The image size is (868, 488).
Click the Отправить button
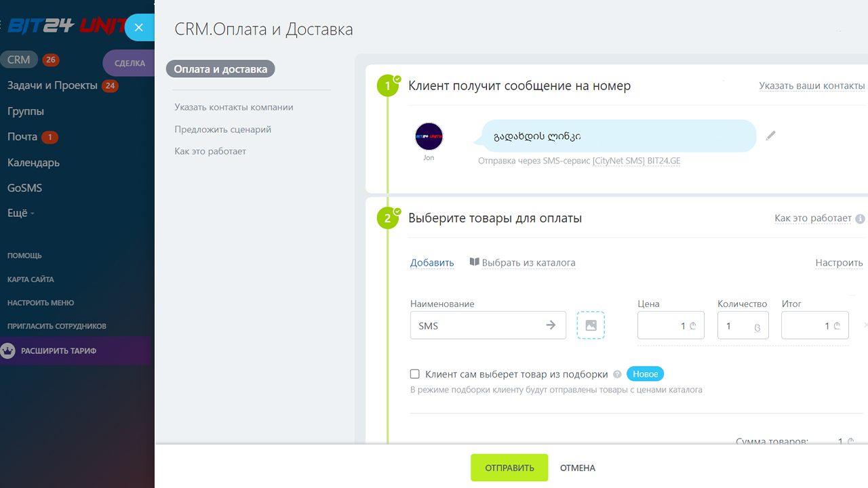point(509,468)
